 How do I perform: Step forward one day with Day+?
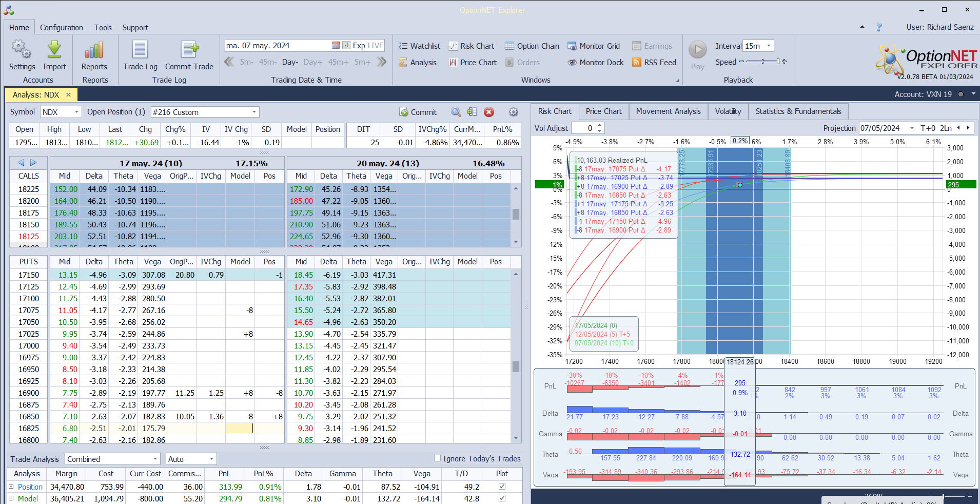coord(313,62)
